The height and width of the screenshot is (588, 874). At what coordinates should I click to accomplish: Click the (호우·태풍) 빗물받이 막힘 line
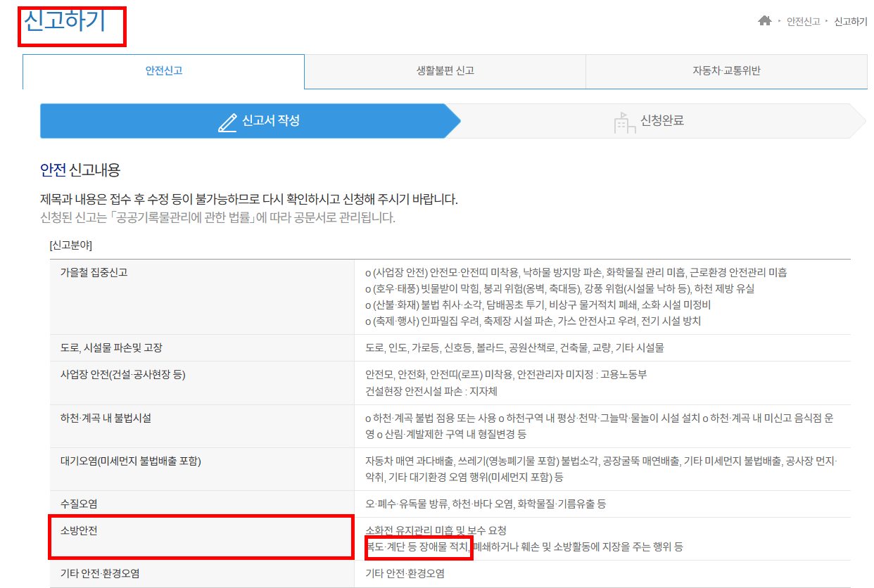point(559,289)
